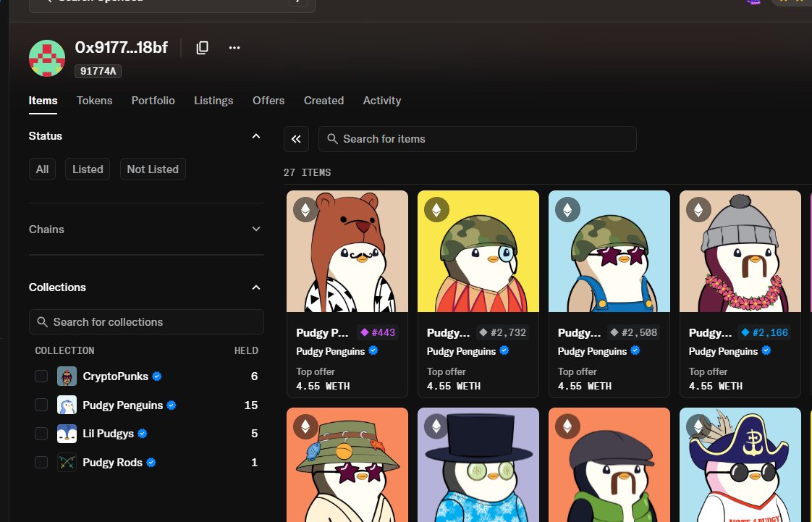Select the Not Listed status filter

[153, 169]
